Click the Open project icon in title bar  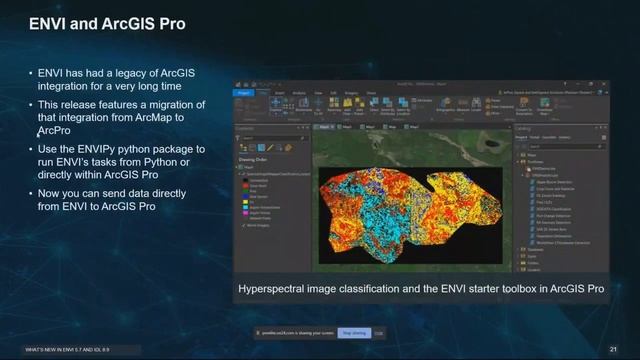[246, 84]
